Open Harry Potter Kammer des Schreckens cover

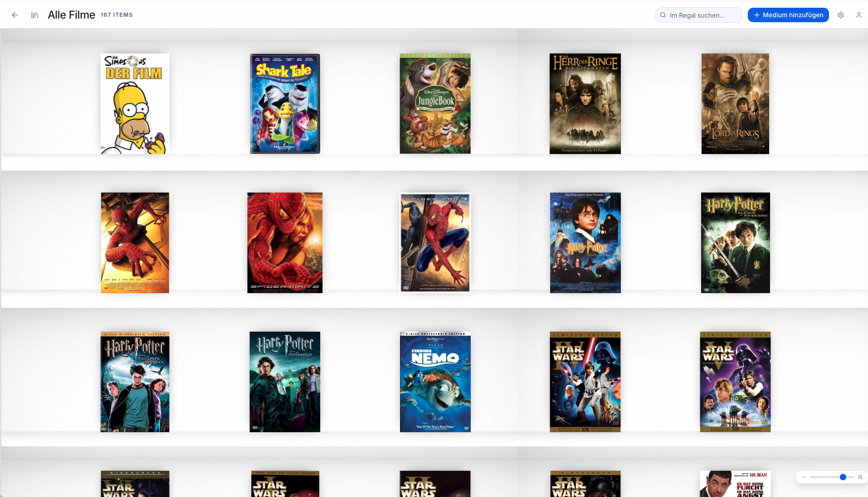coord(735,243)
